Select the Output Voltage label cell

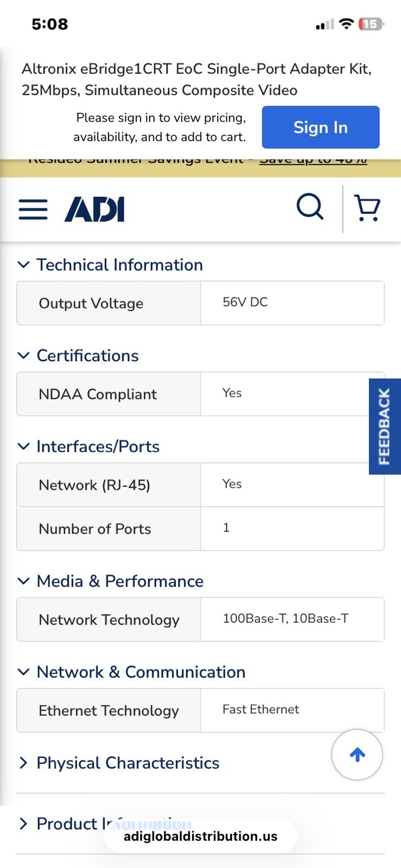pos(109,303)
